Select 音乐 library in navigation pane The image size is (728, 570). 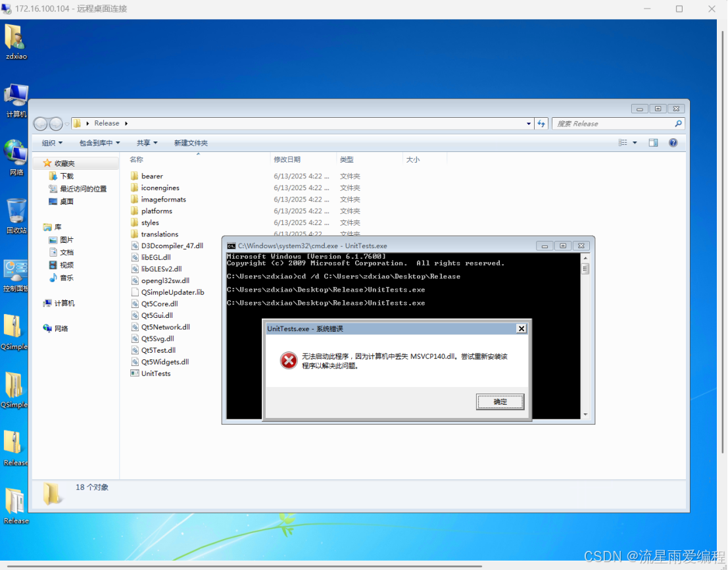(x=61, y=278)
